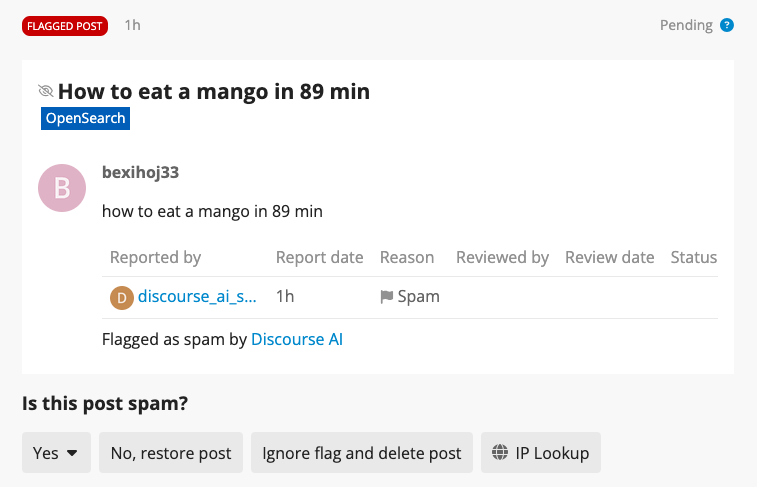
Task: Open the bexihoj33 user profile
Action: tap(141, 172)
